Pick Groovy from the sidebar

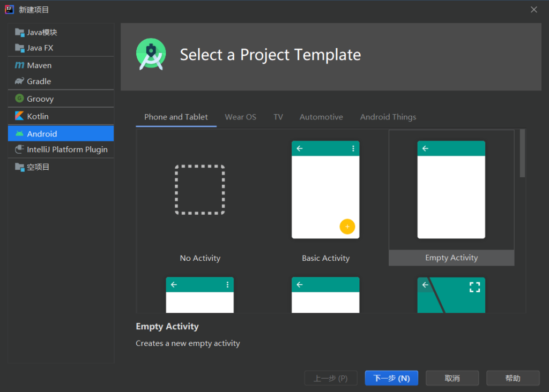pos(61,99)
